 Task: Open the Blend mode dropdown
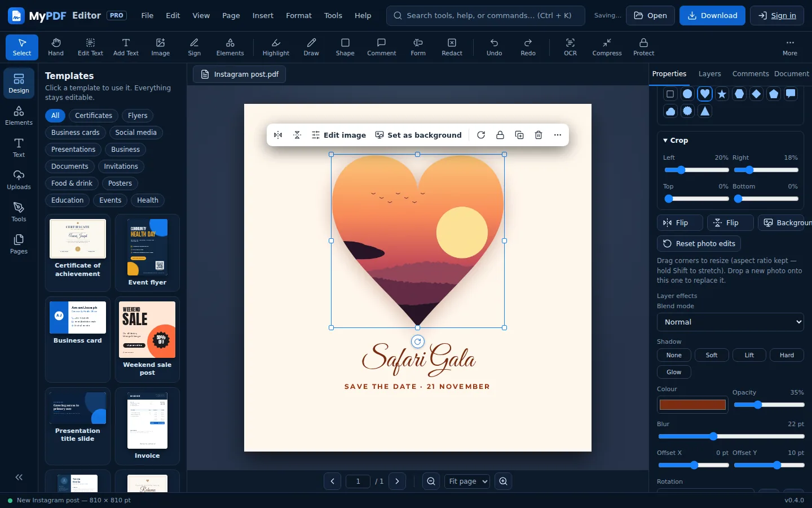point(730,322)
